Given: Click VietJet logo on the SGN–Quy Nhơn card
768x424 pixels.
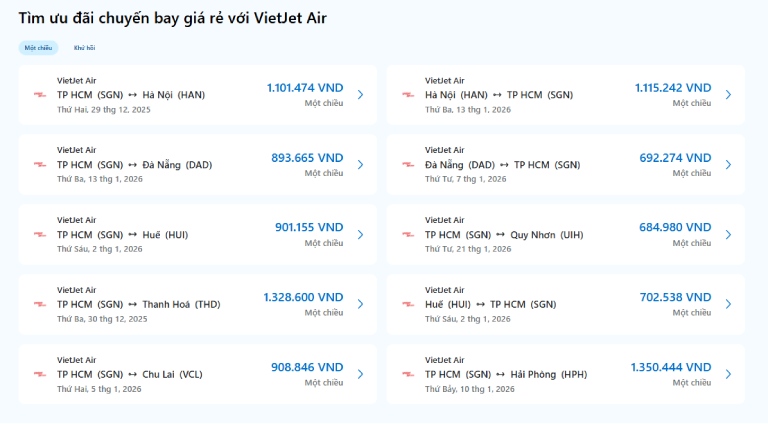Looking at the screenshot, I should tap(408, 235).
